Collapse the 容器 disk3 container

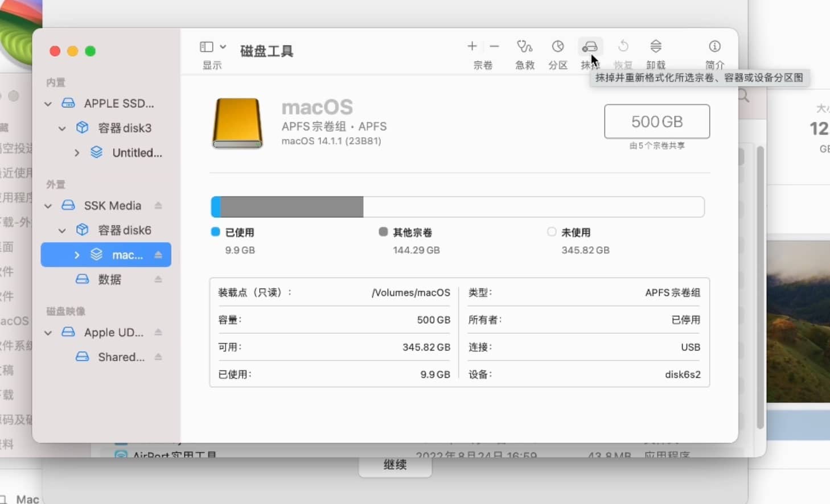[x=62, y=128]
